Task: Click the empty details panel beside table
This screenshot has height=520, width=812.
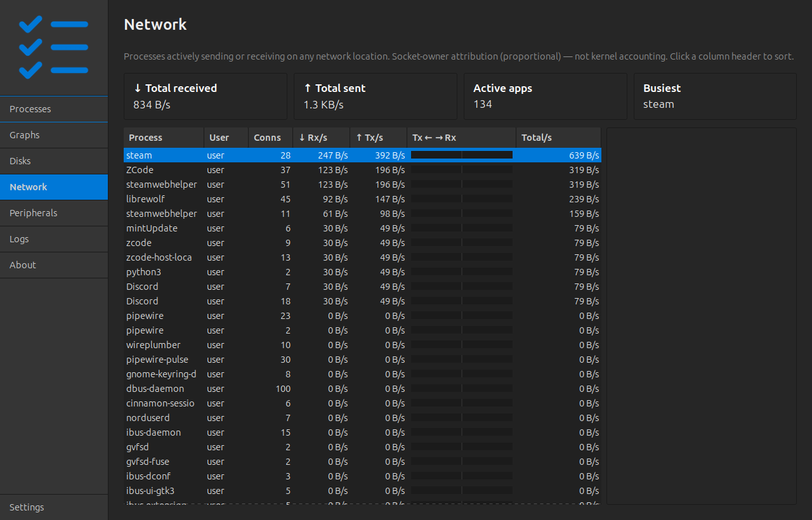Action: click(701, 316)
